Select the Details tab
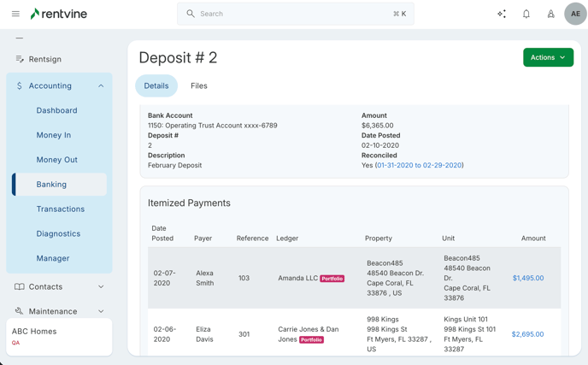 (156, 85)
